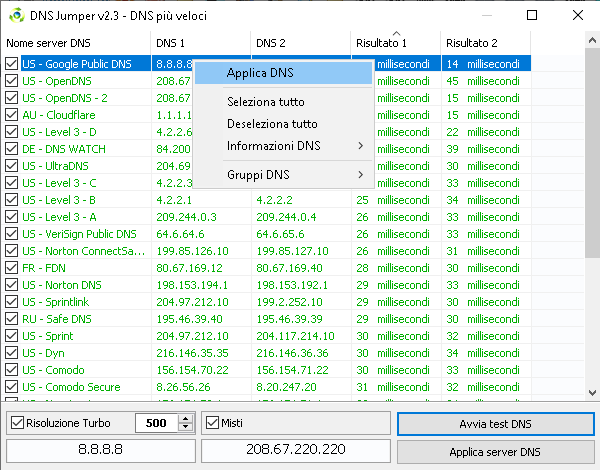Click the Avvia test DNS button
The width and height of the screenshot is (600, 470).
click(496, 424)
